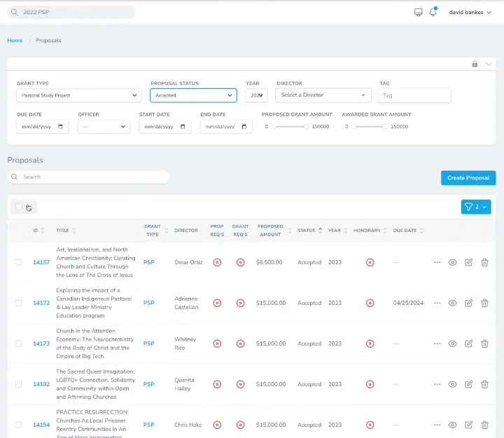This screenshot has height=438, width=504.
Task: Delete proposal 14194 with trash icon
Action: [484, 425]
